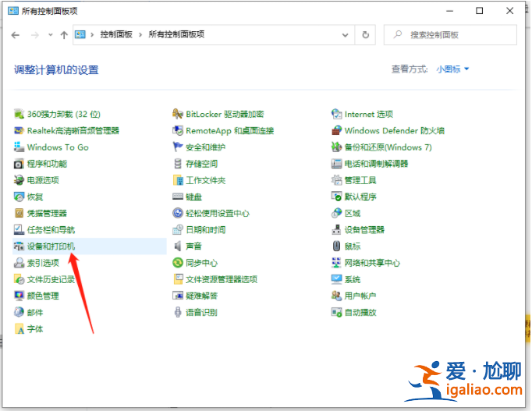Select the 控制面板 breadcrumb segment
532x411 pixels.
[x=116, y=34]
